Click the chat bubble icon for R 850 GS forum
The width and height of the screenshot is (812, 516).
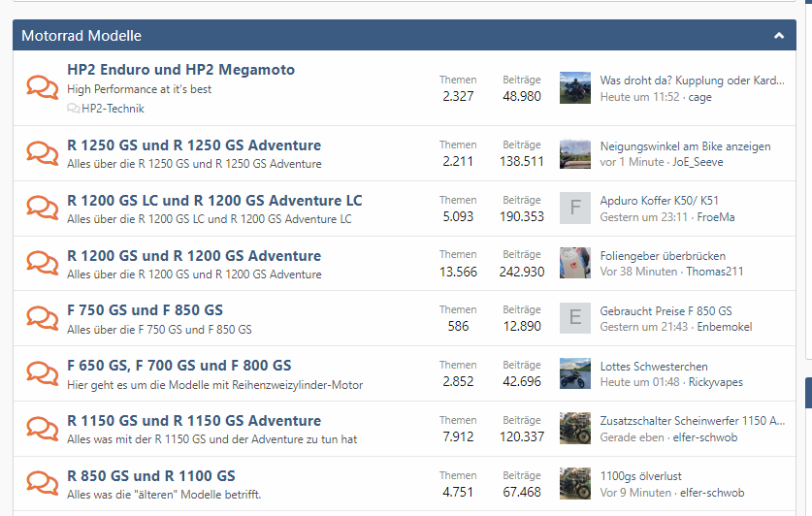tap(42, 484)
